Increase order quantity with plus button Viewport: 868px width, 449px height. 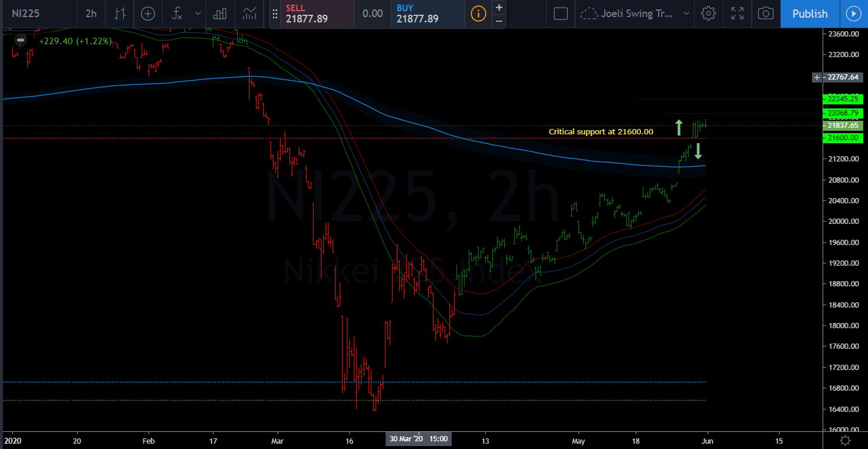point(499,8)
